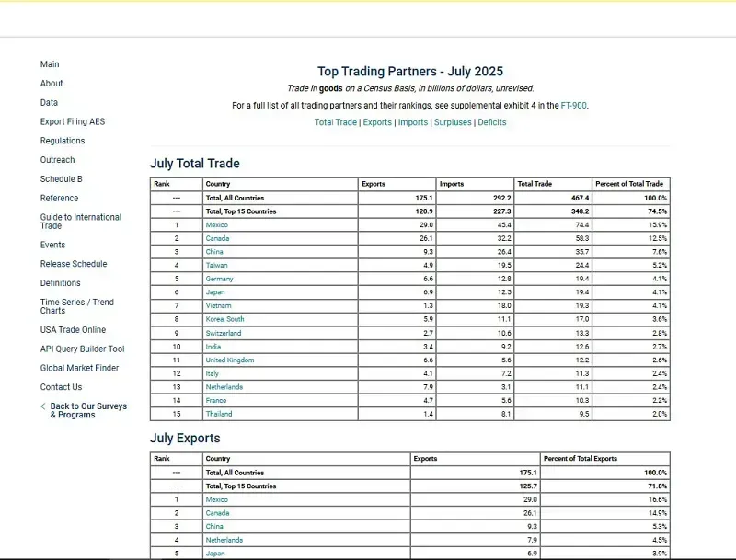Open the Exports quick link
Image resolution: width=736 pixels, height=560 pixels.
(377, 121)
